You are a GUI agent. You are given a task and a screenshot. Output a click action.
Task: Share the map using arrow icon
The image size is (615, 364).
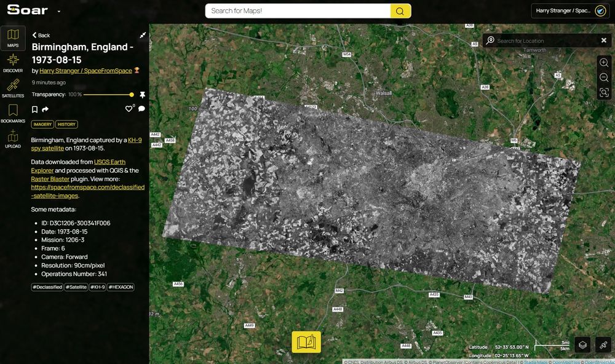click(x=46, y=109)
